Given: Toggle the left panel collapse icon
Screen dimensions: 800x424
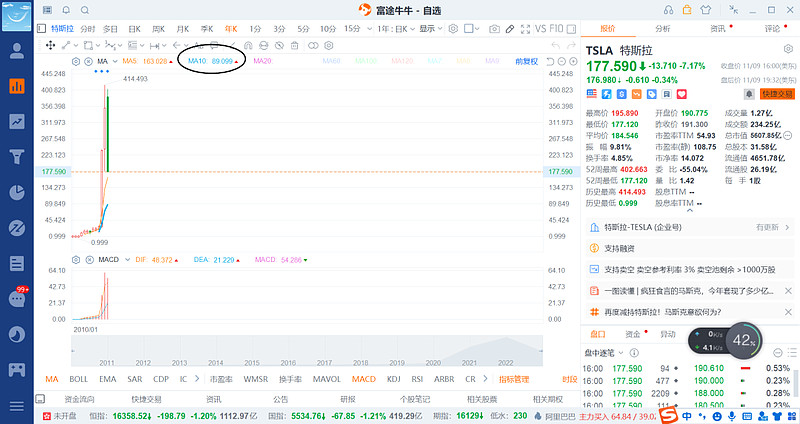Looking at the screenshot, I should tap(41, 29).
